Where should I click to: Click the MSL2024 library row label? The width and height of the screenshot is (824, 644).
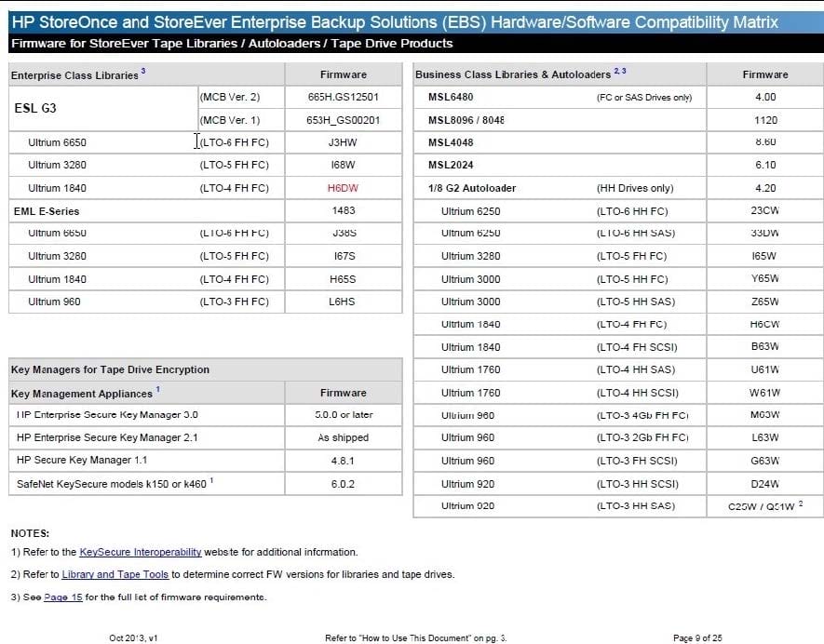[451, 165]
